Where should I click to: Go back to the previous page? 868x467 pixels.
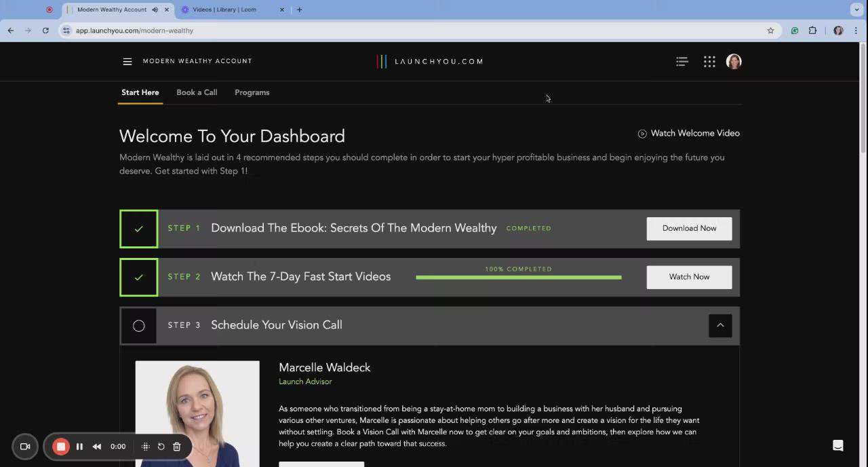[x=11, y=31]
